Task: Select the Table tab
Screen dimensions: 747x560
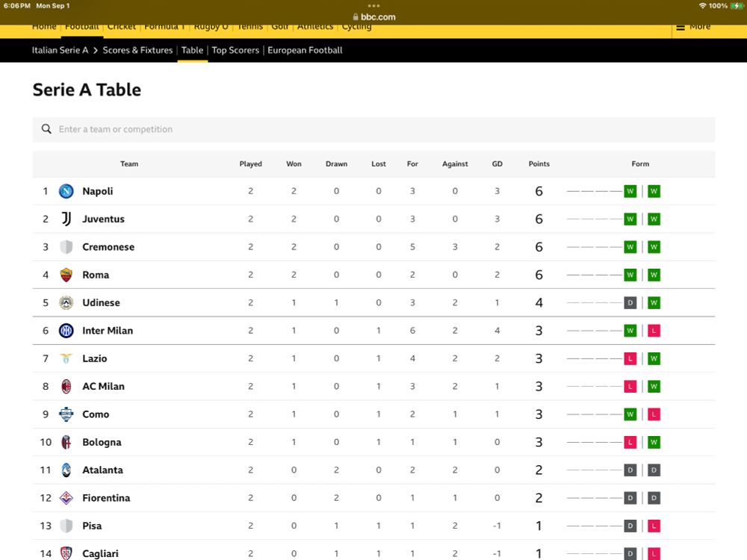Action: point(193,51)
